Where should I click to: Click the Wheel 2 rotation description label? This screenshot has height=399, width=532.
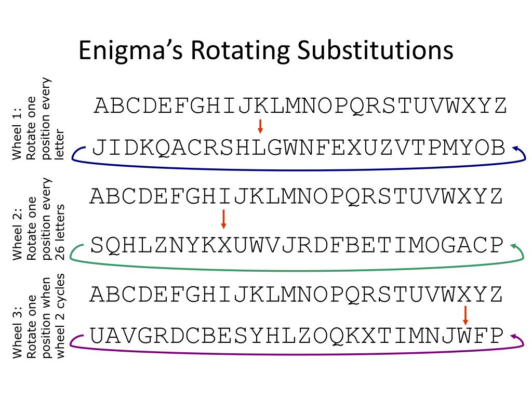point(38,219)
